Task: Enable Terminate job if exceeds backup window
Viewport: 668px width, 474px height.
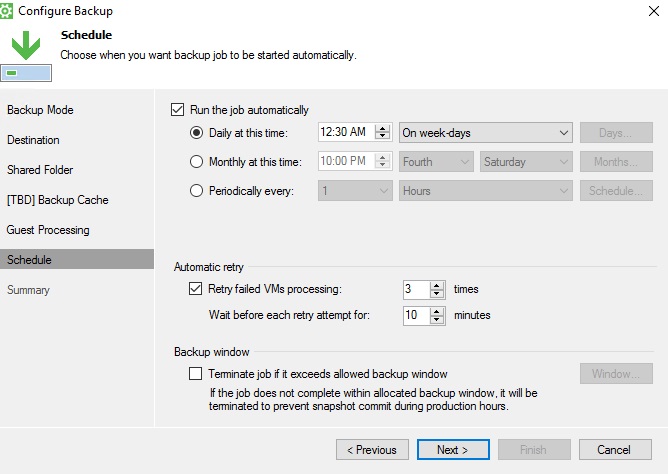Action: (x=196, y=373)
